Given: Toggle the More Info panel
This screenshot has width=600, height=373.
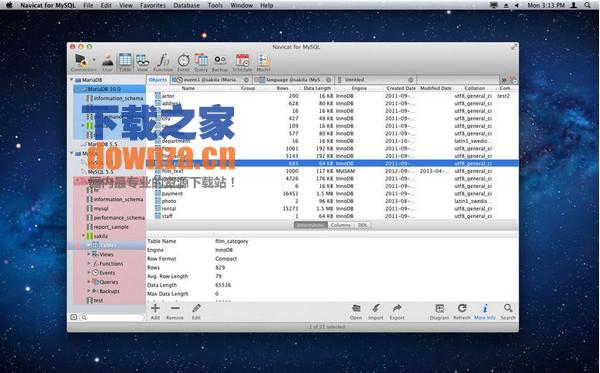Looking at the screenshot, I should coord(485,312).
